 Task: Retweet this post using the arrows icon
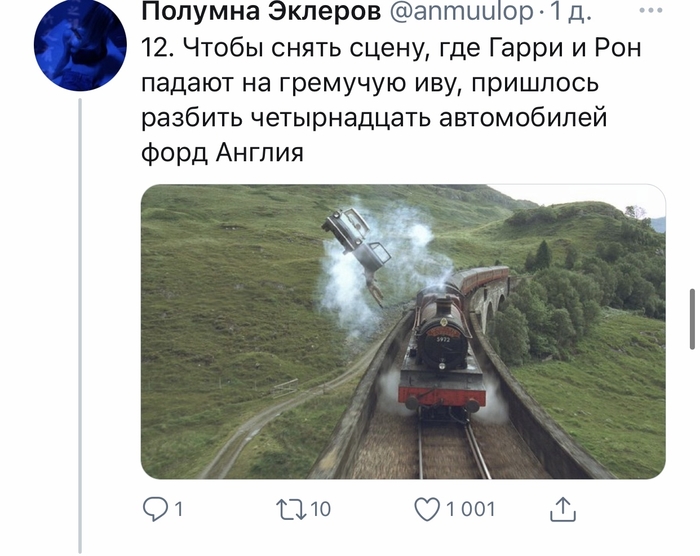(291, 510)
